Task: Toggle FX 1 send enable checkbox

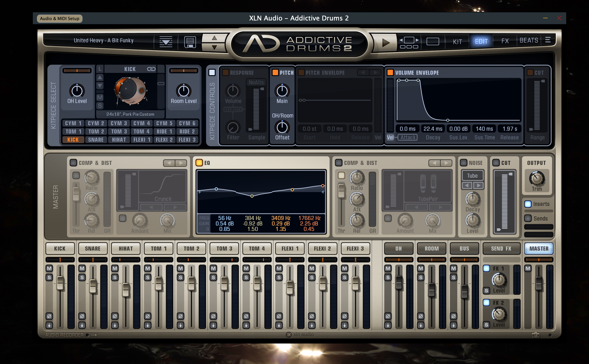Action: tap(486, 268)
